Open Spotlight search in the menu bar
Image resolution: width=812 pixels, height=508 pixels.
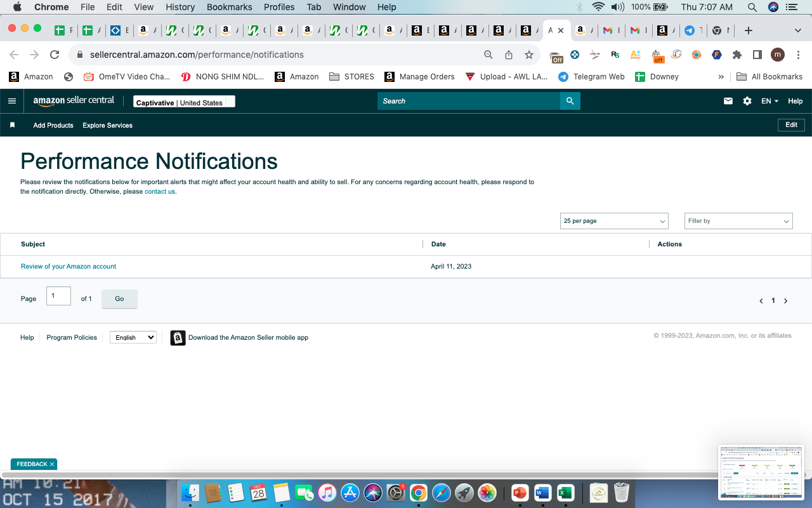[x=752, y=7]
